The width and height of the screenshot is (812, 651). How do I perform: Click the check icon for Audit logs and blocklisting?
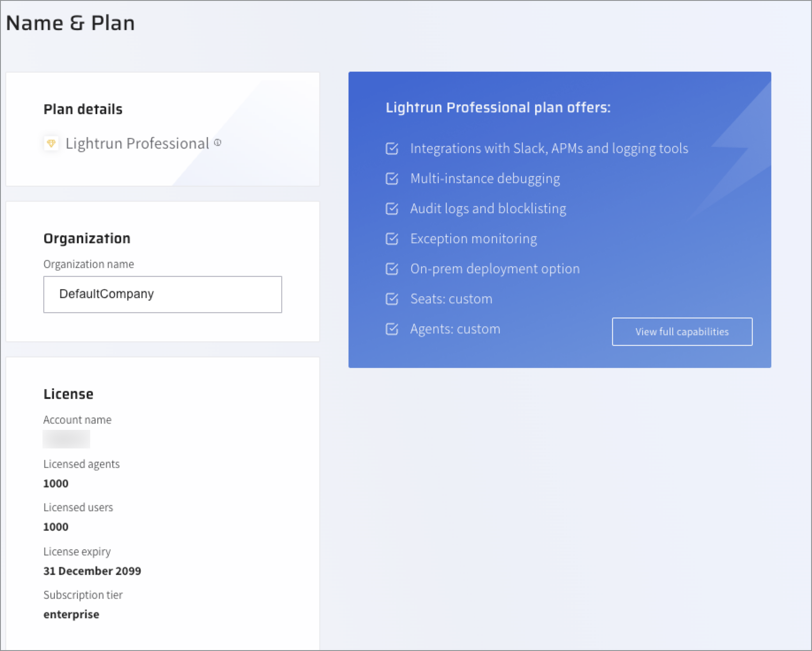[392, 209]
